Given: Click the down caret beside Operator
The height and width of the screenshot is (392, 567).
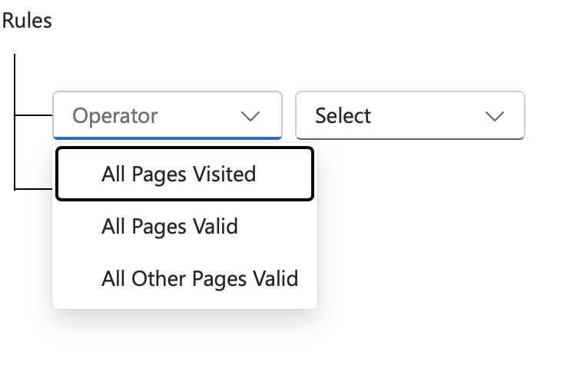Looking at the screenshot, I should point(250,117).
